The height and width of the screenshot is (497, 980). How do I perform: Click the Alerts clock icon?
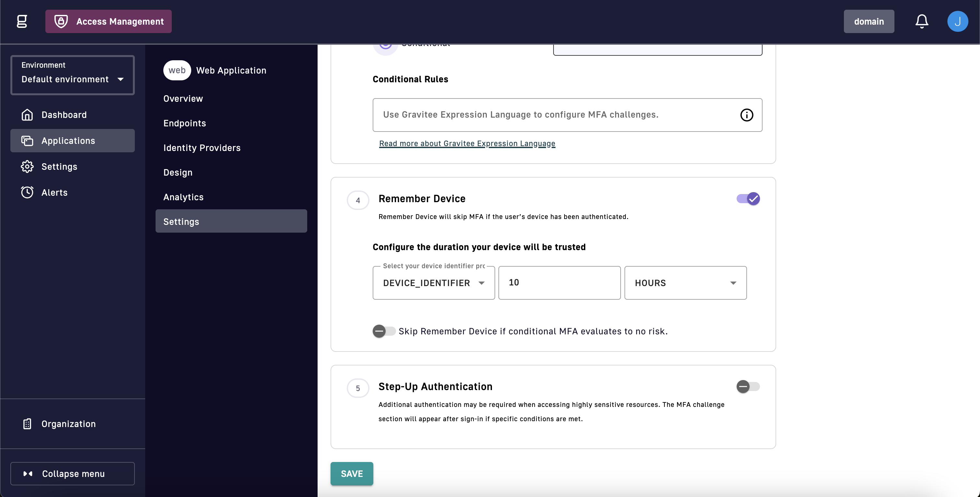(27, 192)
